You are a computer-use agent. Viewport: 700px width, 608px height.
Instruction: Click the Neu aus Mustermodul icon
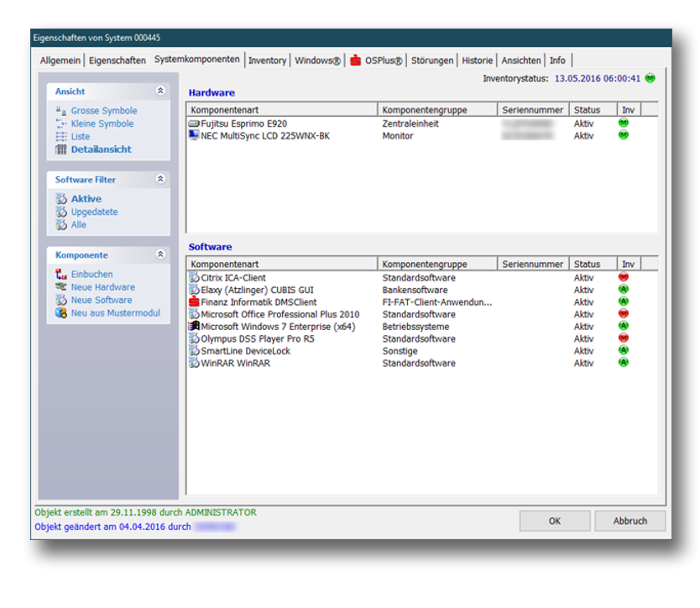point(60,313)
